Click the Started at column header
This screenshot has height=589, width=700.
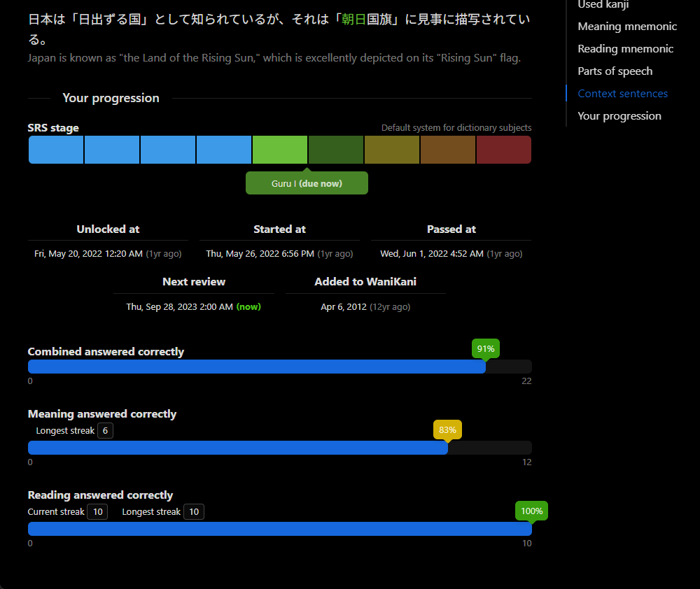click(x=279, y=229)
